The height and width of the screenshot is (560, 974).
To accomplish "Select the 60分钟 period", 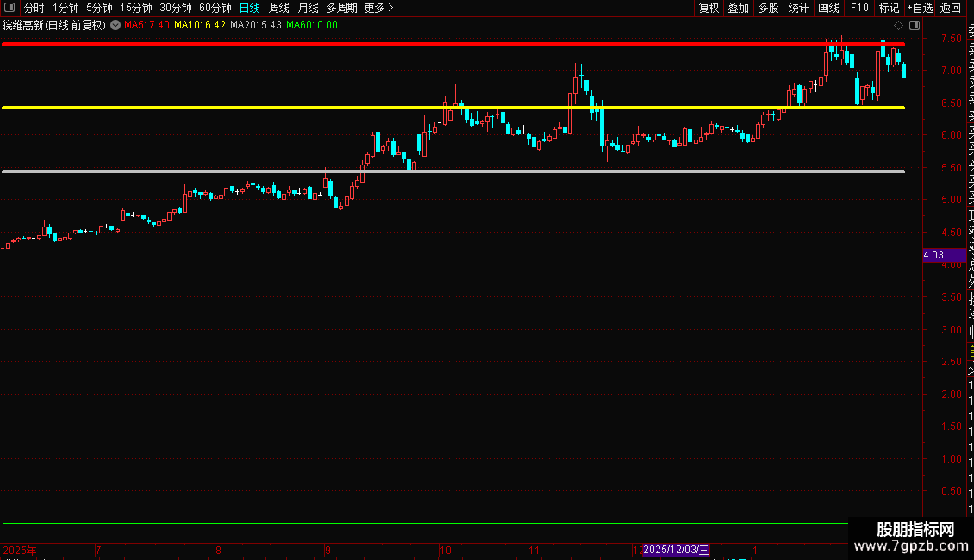I will pyautogui.click(x=215, y=8).
